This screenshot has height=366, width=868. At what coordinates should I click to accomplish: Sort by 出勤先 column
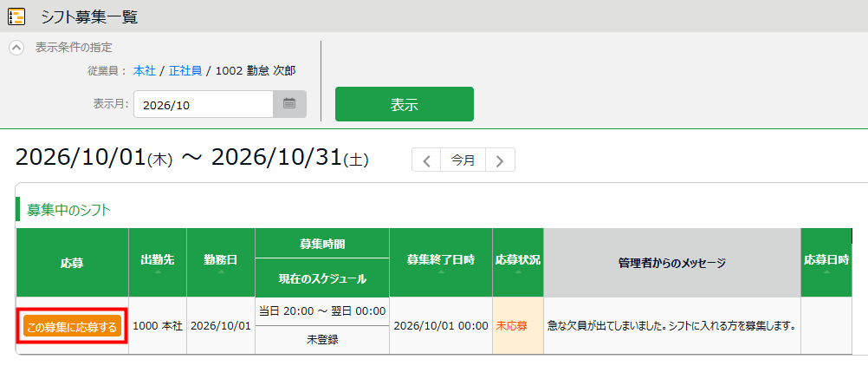(158, 262)
